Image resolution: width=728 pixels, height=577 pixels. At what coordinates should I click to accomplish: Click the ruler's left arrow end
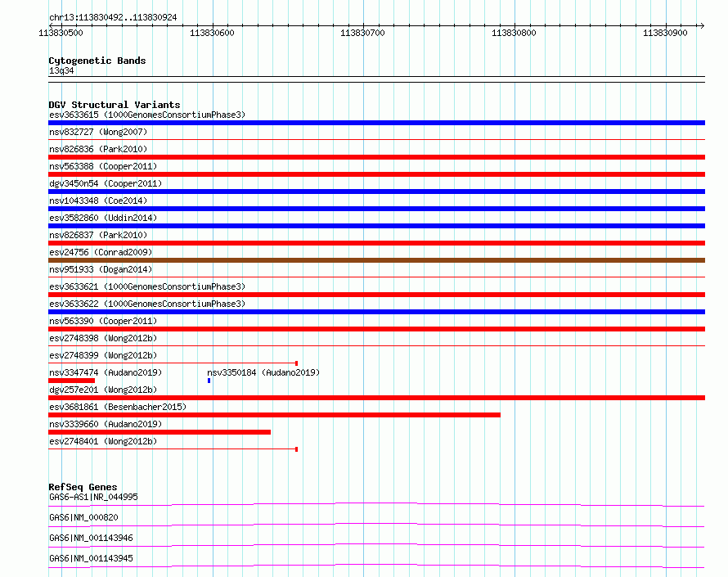click(x=51, y=25)
